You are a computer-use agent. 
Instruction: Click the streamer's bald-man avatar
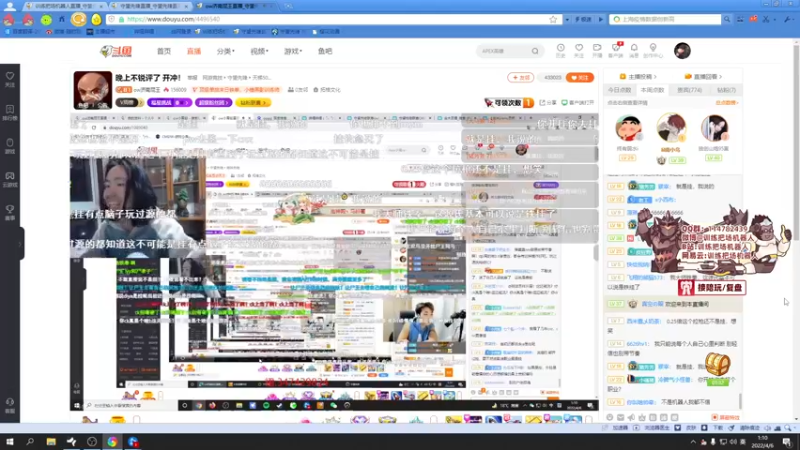pyautogui.click(x=93, y=90)
